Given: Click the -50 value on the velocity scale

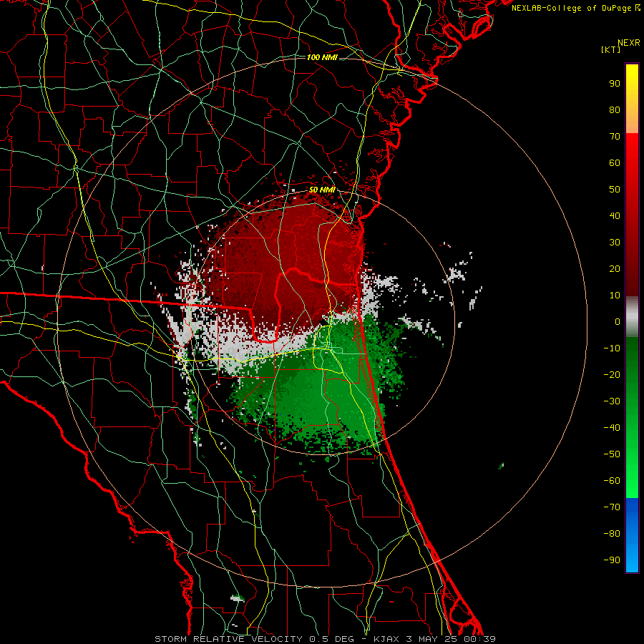Looking at the screenshot, I should (x=612, y=454).
